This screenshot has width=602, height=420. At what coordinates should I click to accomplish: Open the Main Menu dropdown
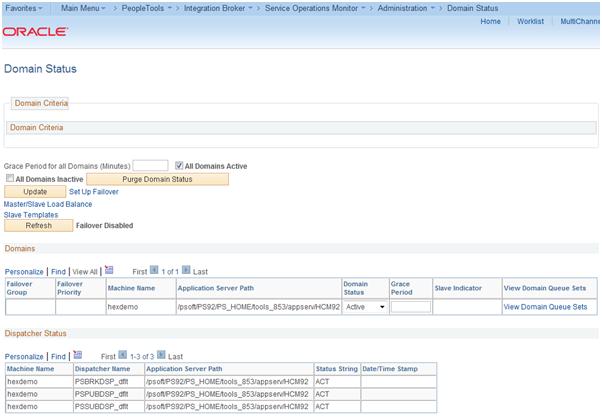pos(83,8)
